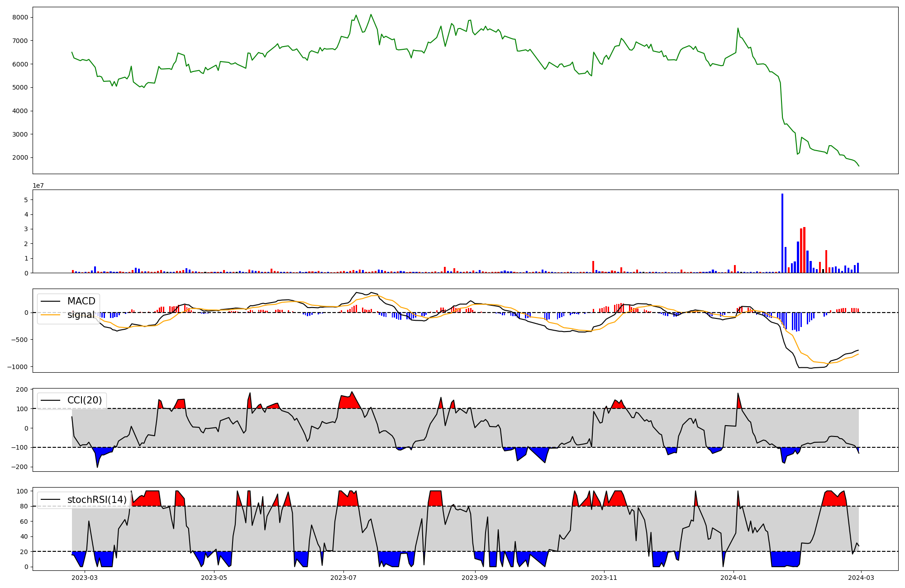The width and height of the screenshot is (905, 588).
Task: Click the 2023-05 x-axis date label
Action: [214, 578]
